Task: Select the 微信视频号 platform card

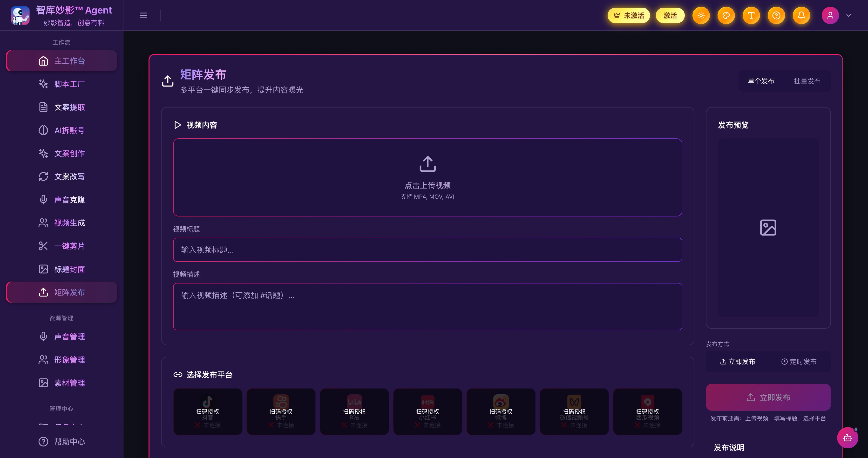Action: tap(574, 411)
